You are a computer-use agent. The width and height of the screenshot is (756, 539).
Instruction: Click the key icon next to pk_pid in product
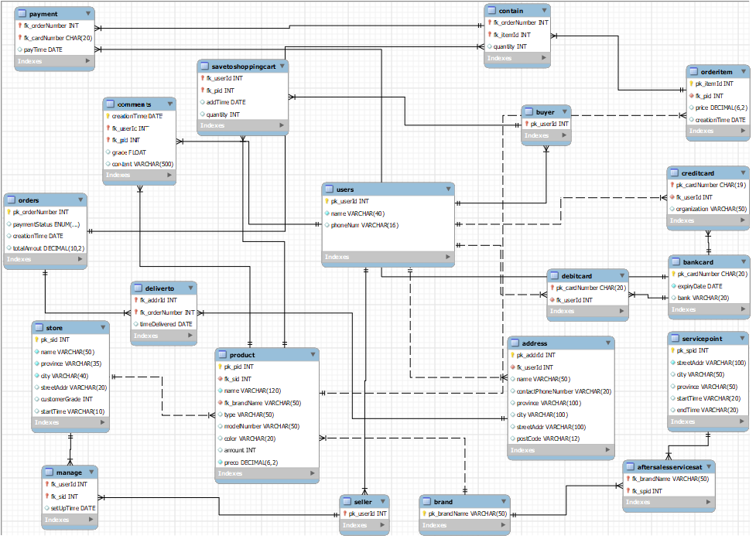(x=221, y=367)
